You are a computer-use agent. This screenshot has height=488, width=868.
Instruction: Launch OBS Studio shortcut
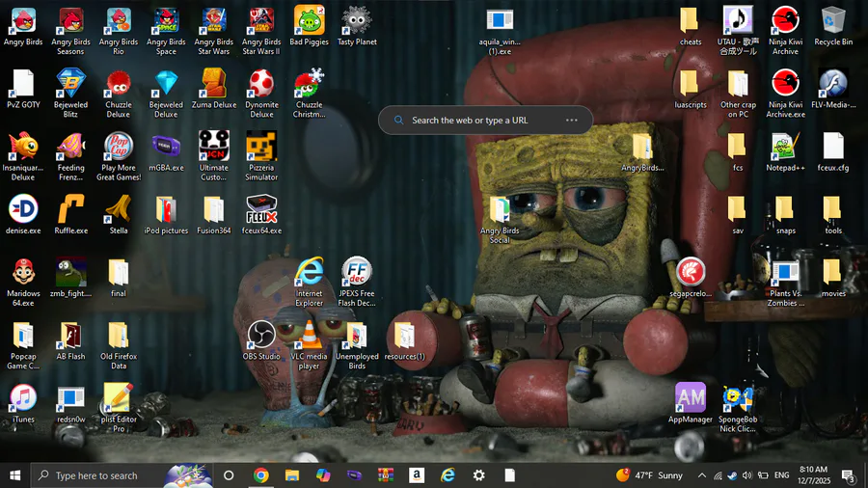[261, 340]
